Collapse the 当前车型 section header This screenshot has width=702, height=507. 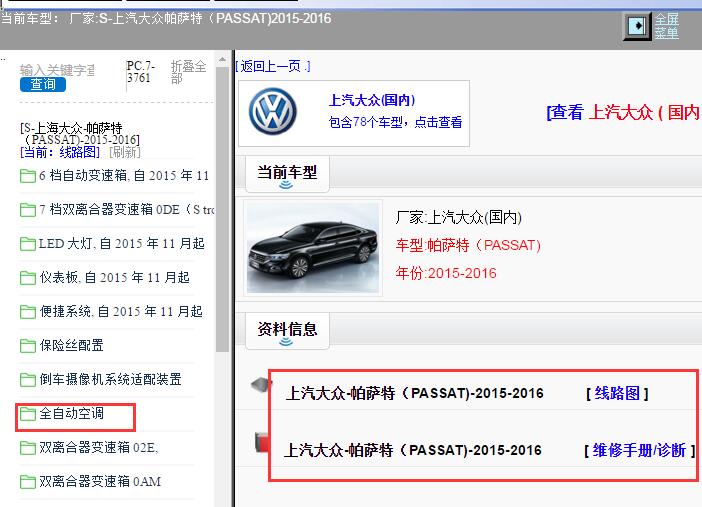[287, 174]
